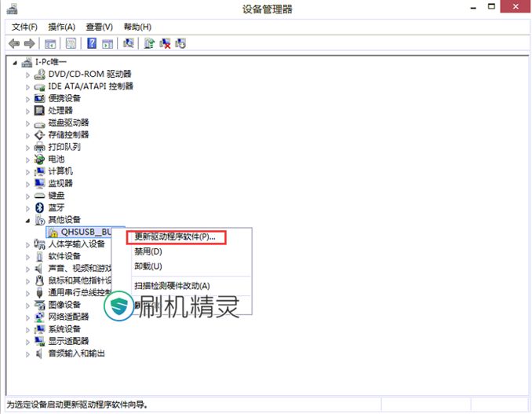Click the Forward arrow toolbar icon
The height and width of the screenshot is (414, 532).
(30, 43)
